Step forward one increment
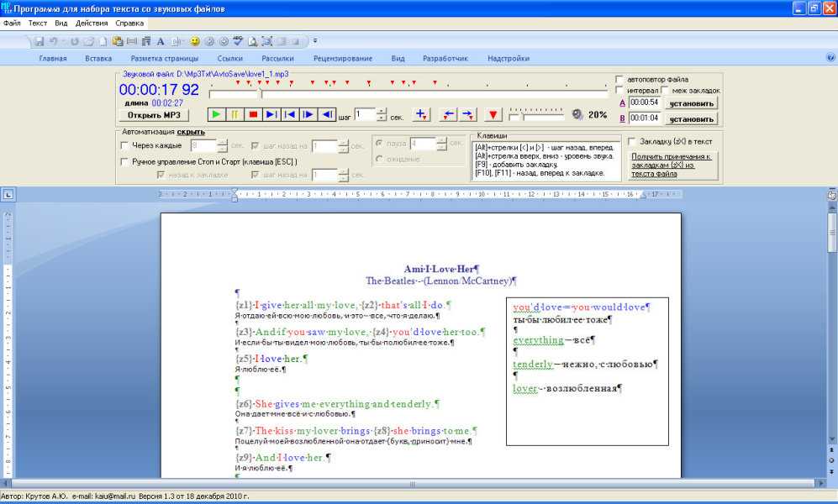This screenshot has width=838, height=504. (308, 114)
